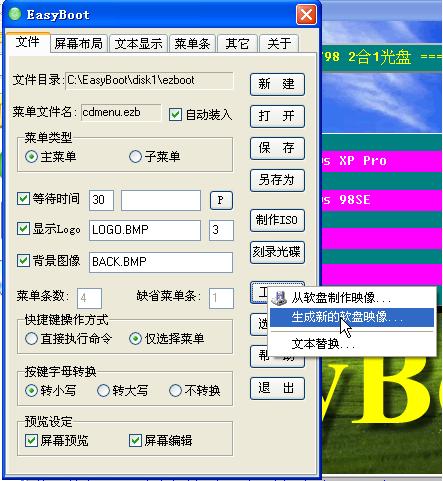Click the small P button beside wait time
443x481 pixels.
[221, 200]
